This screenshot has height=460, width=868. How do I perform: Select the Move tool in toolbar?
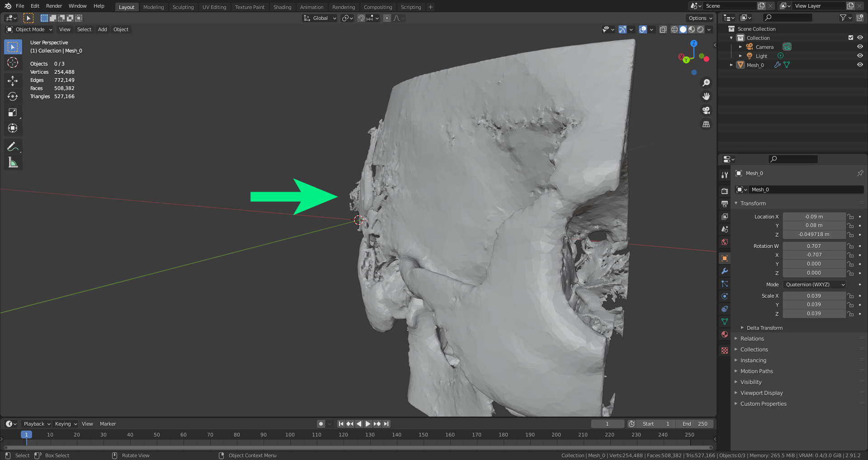13,81
